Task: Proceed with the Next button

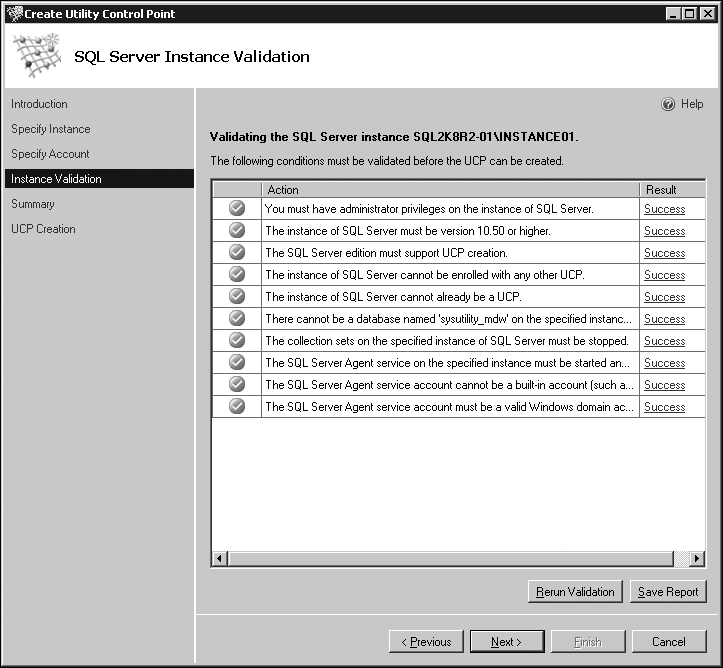Action: [507, 642]
